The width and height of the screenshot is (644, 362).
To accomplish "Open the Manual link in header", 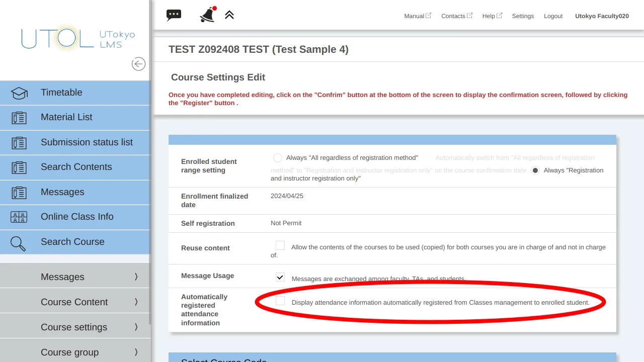I will [x=414, y=16].
